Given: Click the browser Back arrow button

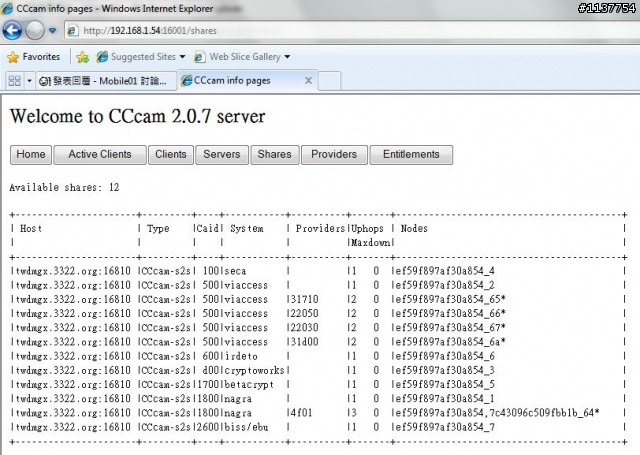Looking at the screenshot, I should point(12,30).
